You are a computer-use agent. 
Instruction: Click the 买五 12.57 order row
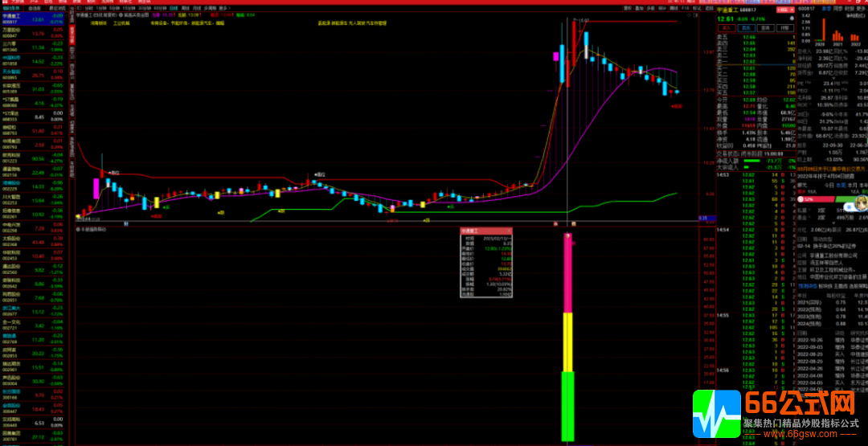tap(755, 92)
